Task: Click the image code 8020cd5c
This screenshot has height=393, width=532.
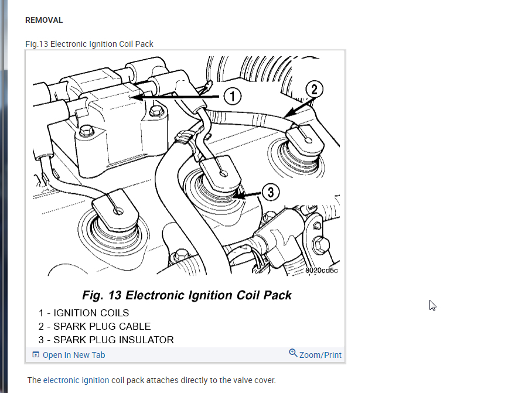Action: tap(321, 270)
